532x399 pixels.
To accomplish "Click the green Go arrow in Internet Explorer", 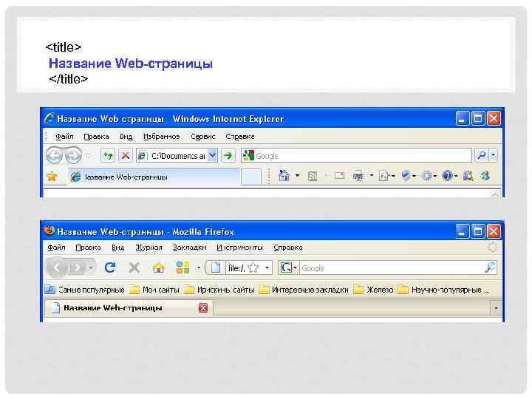I will (x=228, y=156).
